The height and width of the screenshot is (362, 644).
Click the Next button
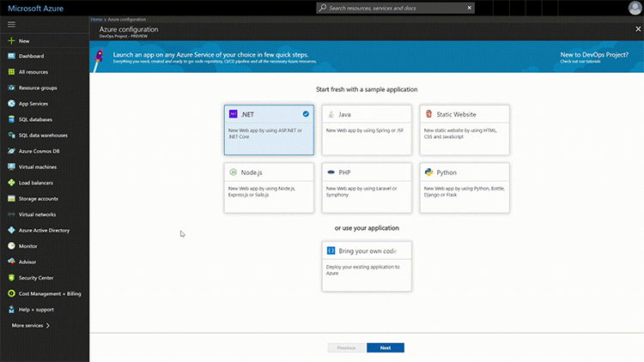(x=386, y=347)
